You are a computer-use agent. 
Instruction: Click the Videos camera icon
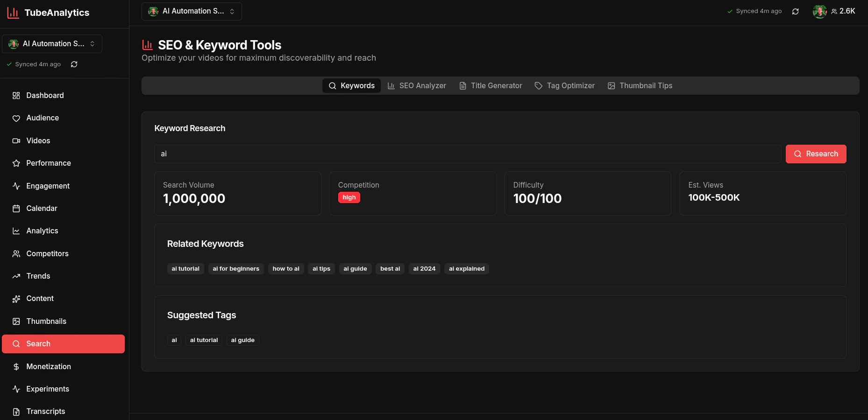click(16, 140)
